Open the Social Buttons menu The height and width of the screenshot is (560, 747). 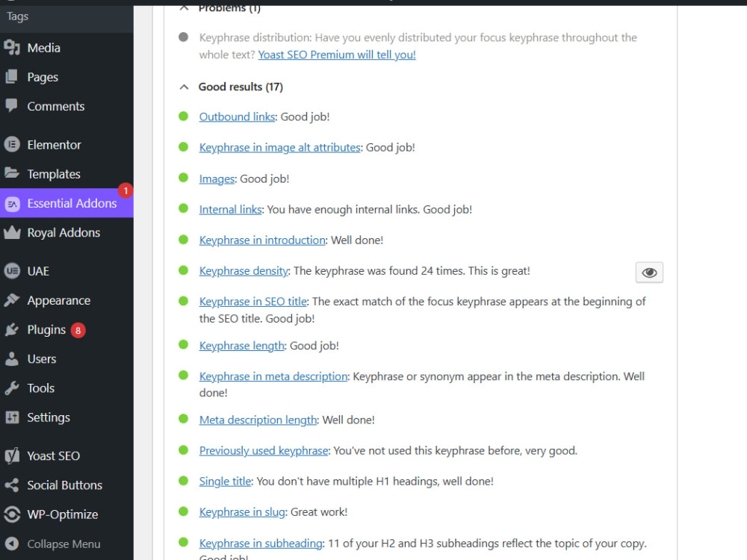point(66,485)
